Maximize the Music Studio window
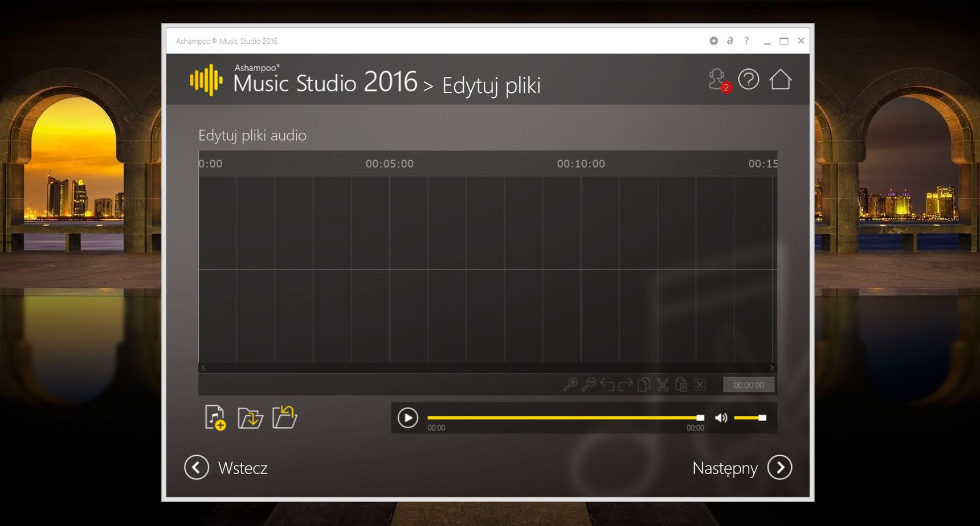Viewport: 980px width, 526px height. (784, 41)
